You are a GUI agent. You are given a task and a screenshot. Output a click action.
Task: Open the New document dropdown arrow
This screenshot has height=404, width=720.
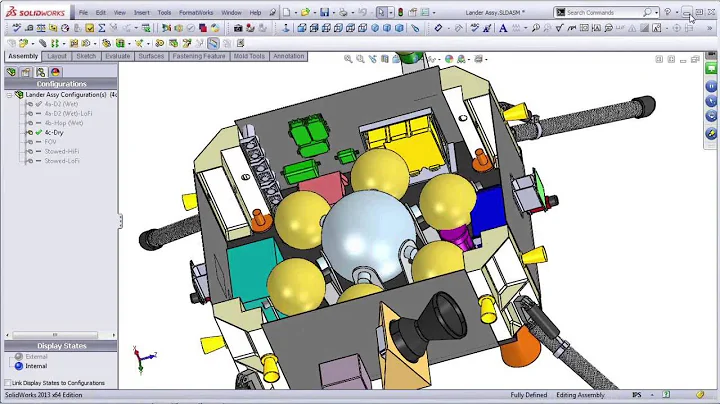point(295,13)
